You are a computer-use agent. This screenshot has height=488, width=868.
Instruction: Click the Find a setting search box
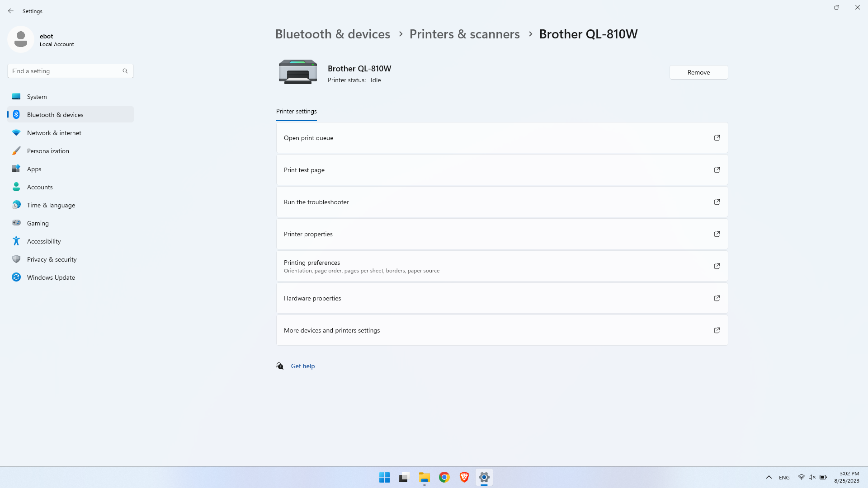point(70,71)
